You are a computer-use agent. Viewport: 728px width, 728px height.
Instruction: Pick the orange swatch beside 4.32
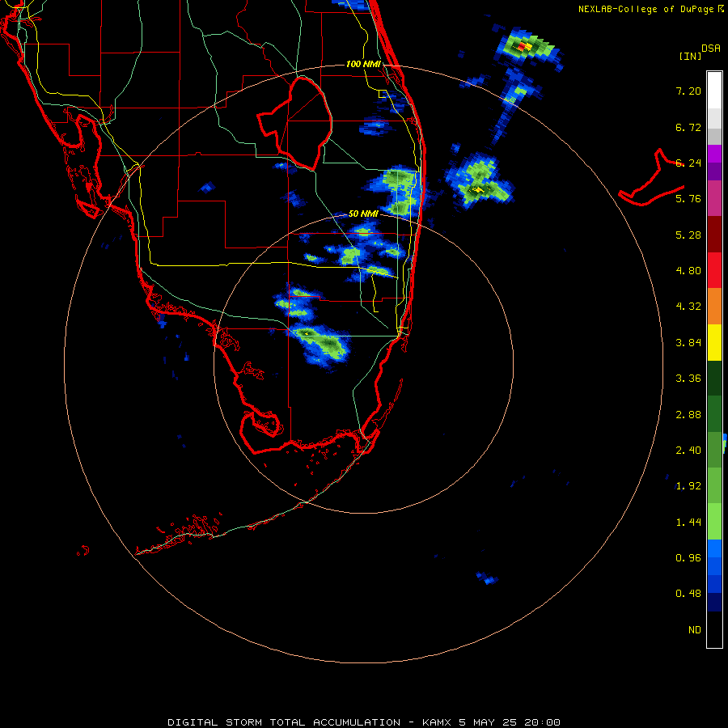coord(714,307)
